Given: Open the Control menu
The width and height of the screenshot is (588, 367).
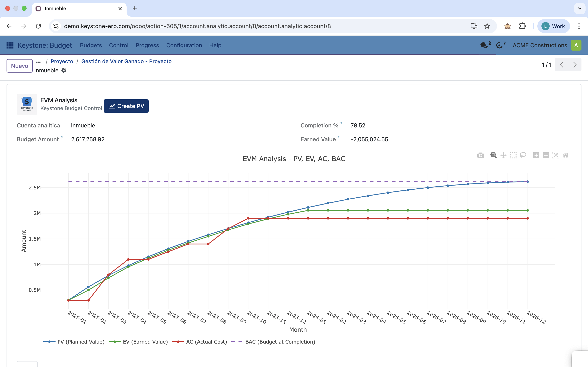Looking at the screenshot, I should point(119,45).
